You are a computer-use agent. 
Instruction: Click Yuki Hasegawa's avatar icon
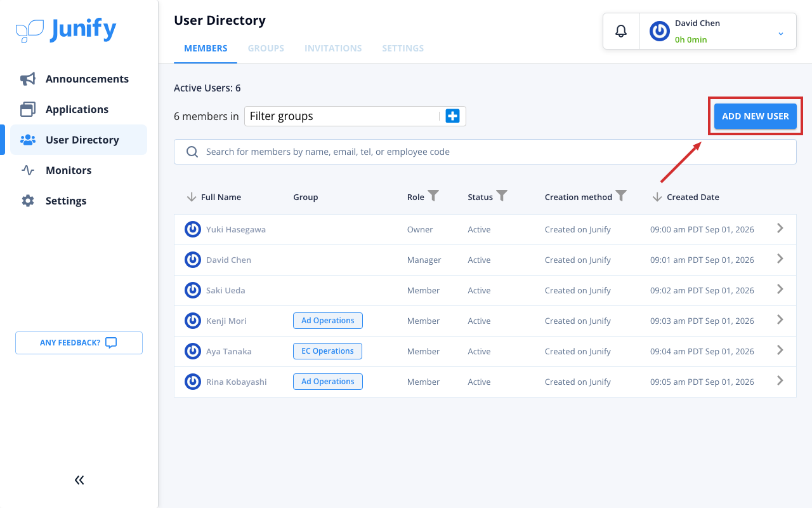pos(193,229)
